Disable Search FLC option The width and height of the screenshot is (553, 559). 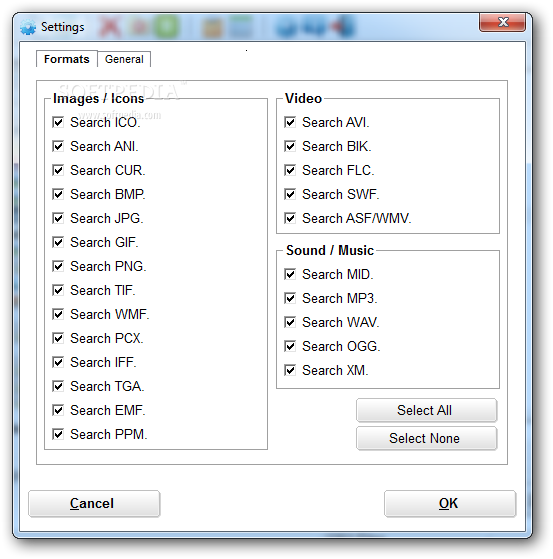(x=290, y=170)
